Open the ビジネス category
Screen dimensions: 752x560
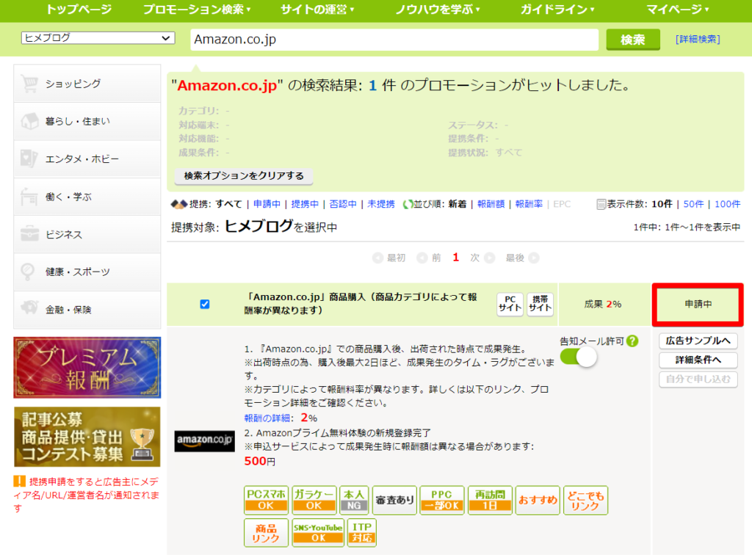point(87,234)
